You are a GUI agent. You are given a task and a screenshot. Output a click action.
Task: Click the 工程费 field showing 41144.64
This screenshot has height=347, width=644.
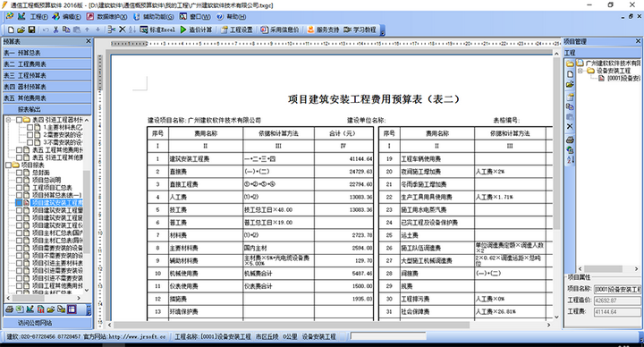click(617, 312)
